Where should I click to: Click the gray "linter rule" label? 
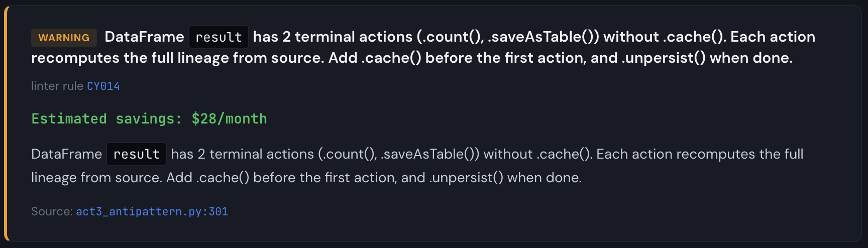click(57, 86)
